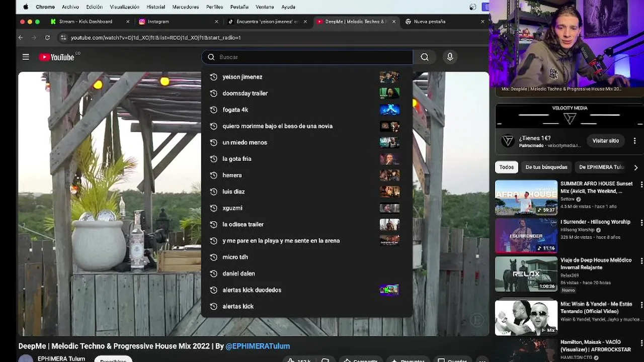Open the Visualización menu
Image resolution: width=644 pixels, height=362 pixels.
pyautogui.click(x=124, y=7)
